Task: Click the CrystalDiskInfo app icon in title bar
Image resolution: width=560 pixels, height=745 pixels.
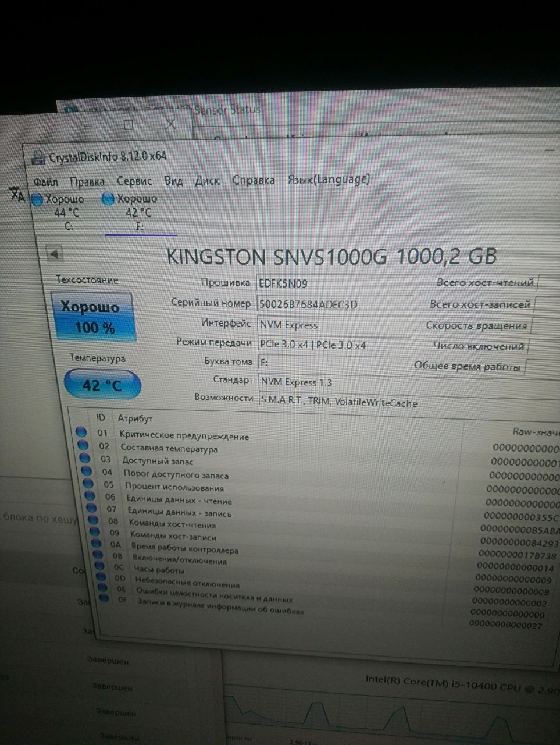Action: pos(39,157)
